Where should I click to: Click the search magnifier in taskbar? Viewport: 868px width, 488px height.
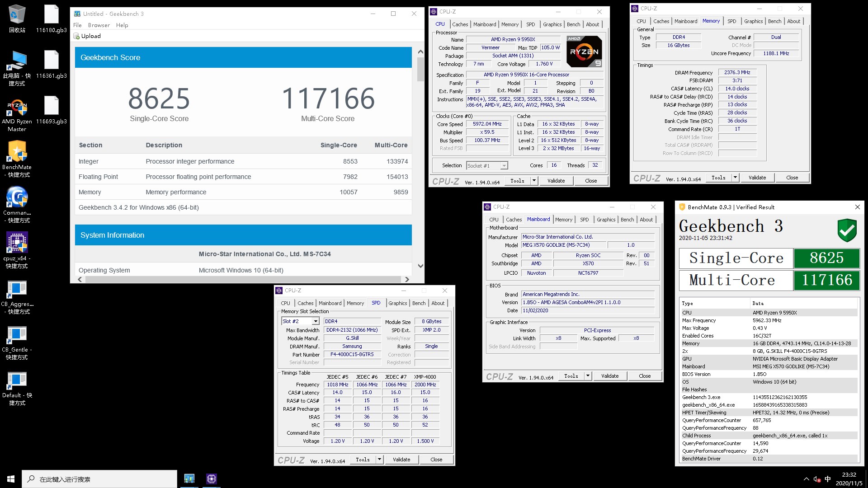point(31,479)
